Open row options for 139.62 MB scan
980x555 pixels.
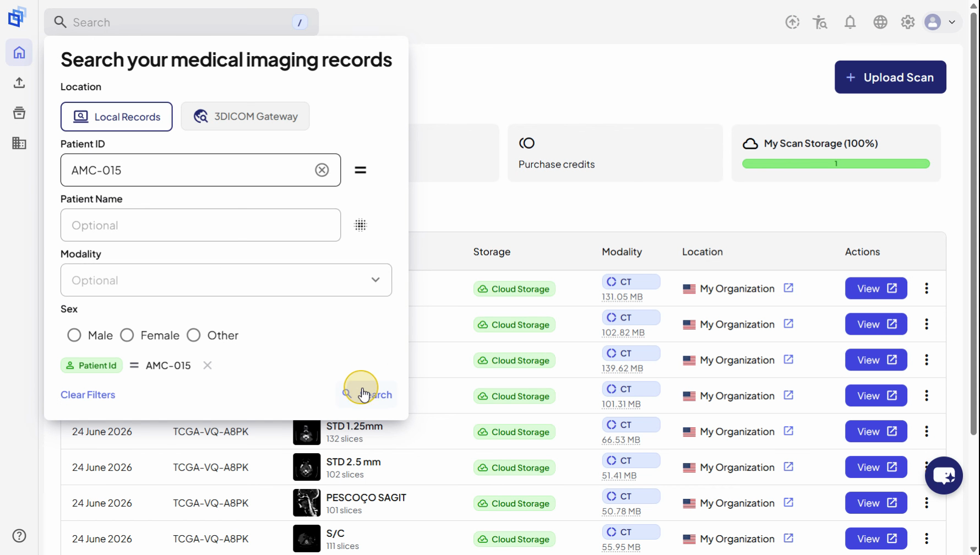click(927, 360)
